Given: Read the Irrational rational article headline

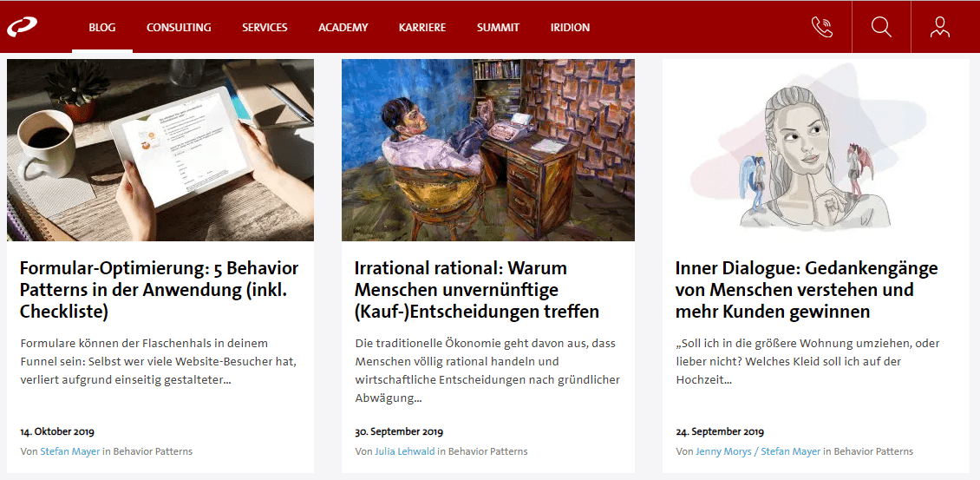Looking at the screenshot, I should point(477,290).
